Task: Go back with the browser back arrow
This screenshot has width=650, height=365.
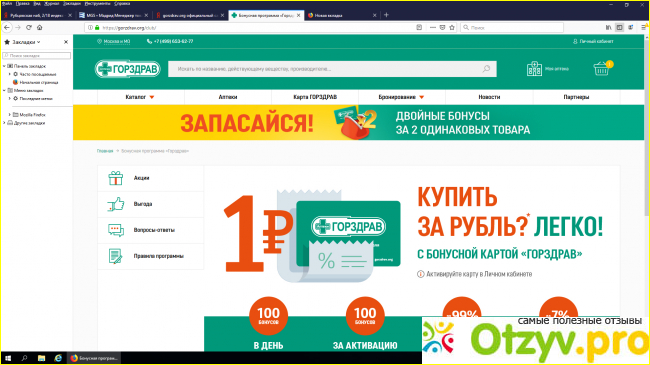Action: [7, 27]
